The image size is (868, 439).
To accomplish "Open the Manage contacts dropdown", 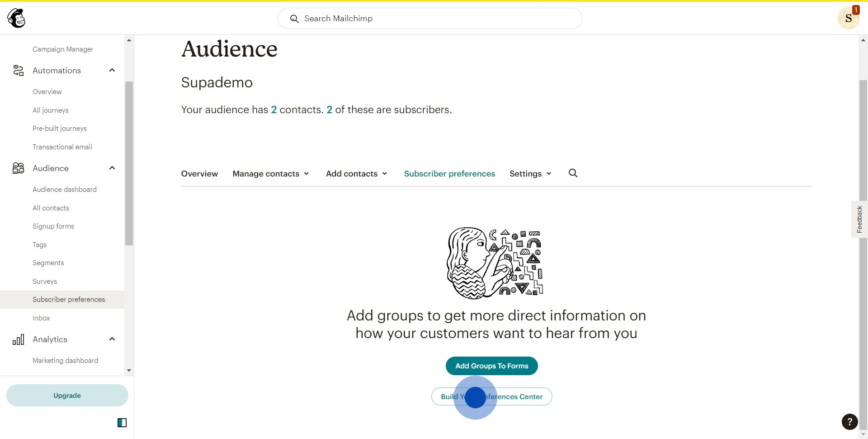I will [270, 174].
